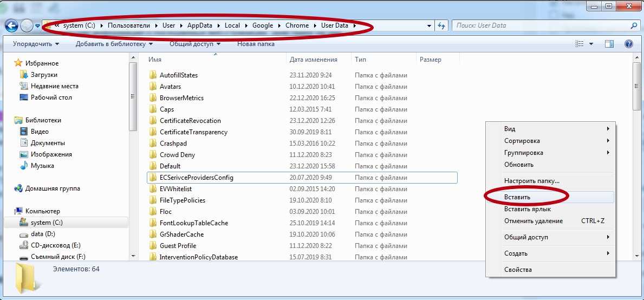
Task: Click the refresh button beside address bar
Action: coord(441,25)
